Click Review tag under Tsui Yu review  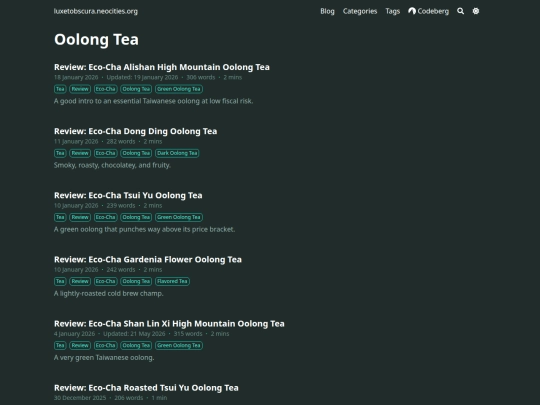pyautogui.click(x=80, y=217)
